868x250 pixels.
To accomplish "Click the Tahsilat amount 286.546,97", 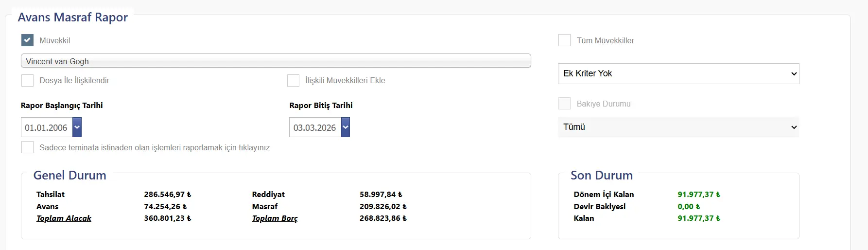I will pos(167,195).
